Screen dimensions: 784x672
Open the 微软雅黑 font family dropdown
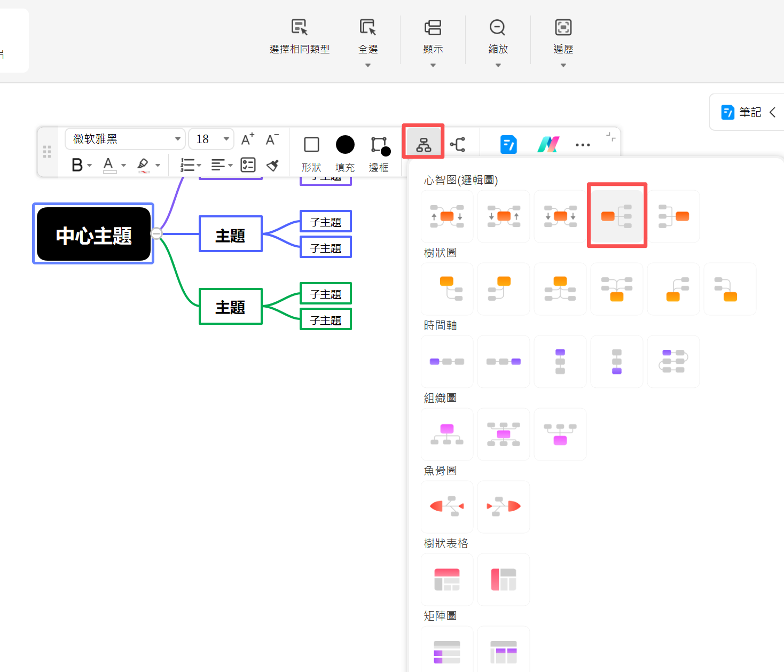pos(125,139)
